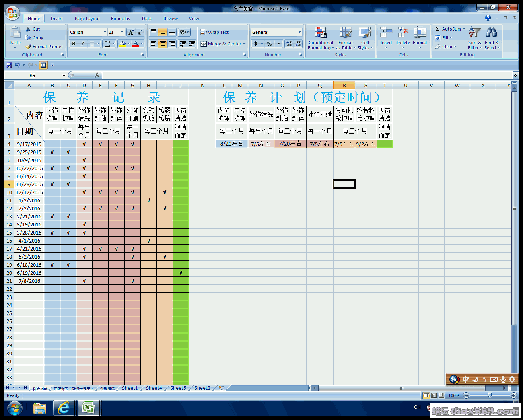Click the yellow Fill Color swatch
This screenshot has height=420, width=523.
click(122, 44)
